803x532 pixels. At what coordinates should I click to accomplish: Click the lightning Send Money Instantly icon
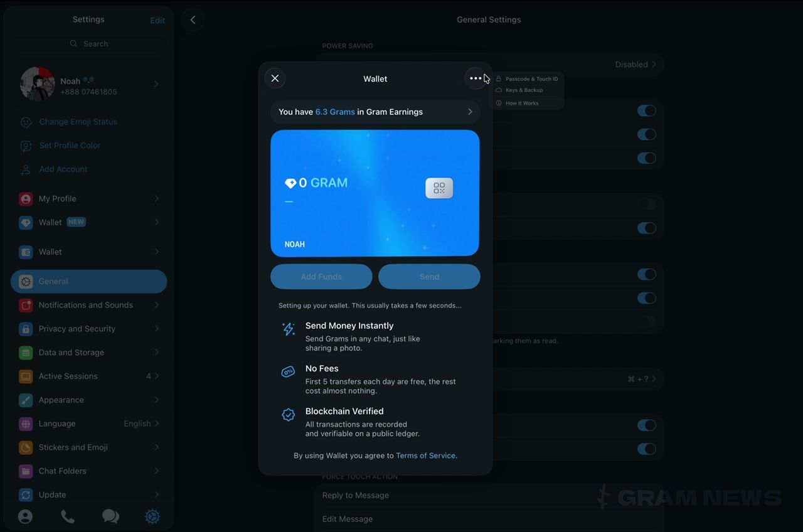coord(289,329)
